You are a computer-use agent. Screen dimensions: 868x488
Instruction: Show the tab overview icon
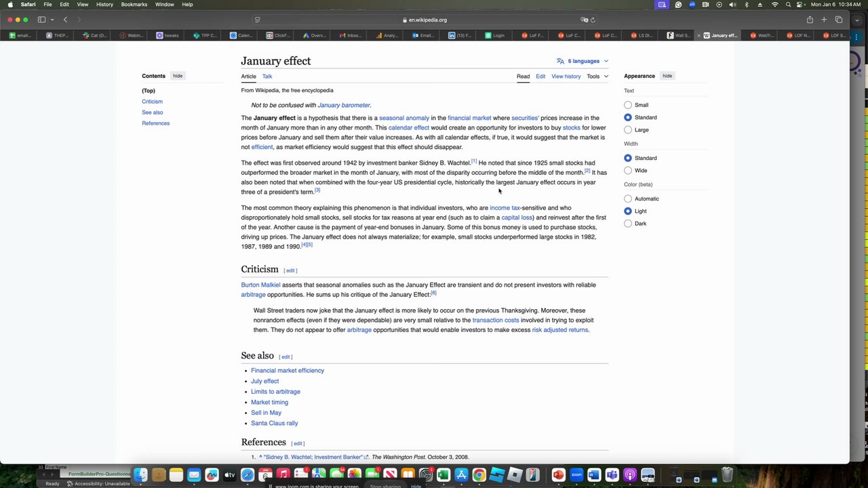(839, 20)
